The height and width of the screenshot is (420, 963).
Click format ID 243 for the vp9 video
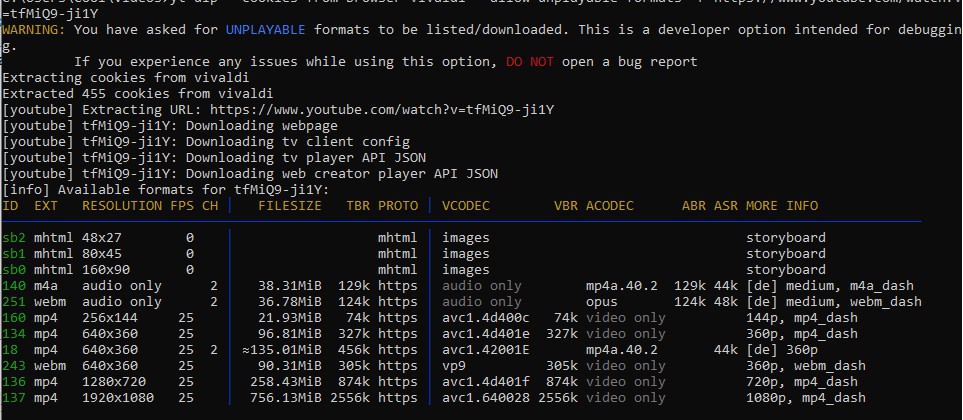pos(14,366)
